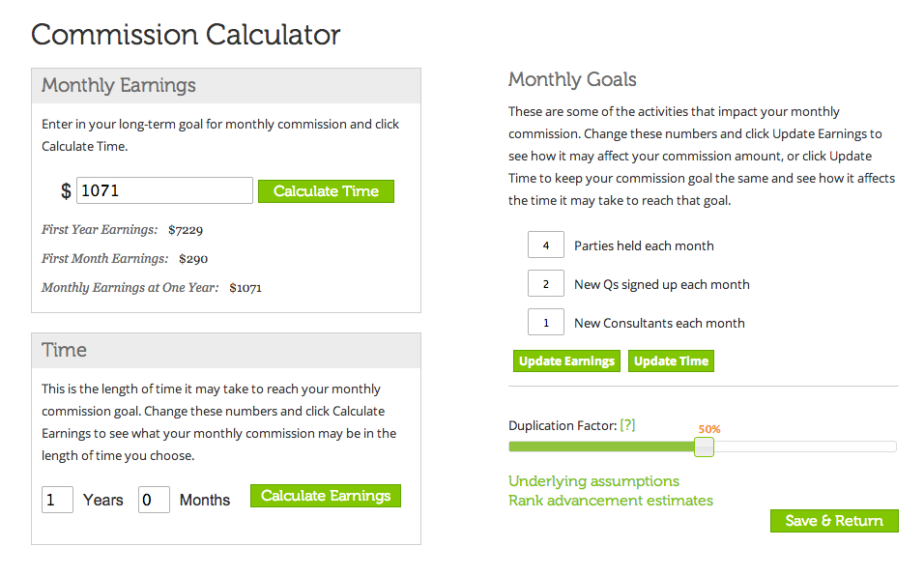Viewport: 924px width, 576px height.
Task: Click the Parties held each month field
Action: [x=546, y=245]
